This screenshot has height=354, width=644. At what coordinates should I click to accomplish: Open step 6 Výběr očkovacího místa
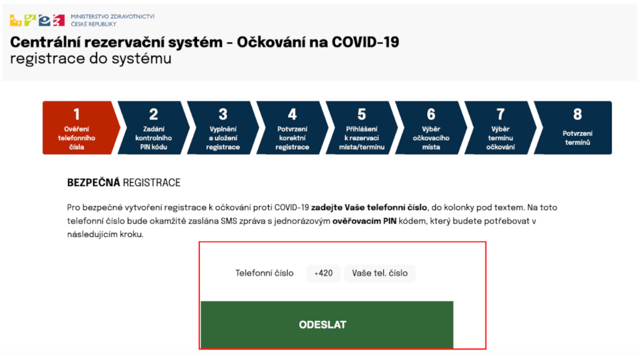pyautogui.click(x=431, y=128)
